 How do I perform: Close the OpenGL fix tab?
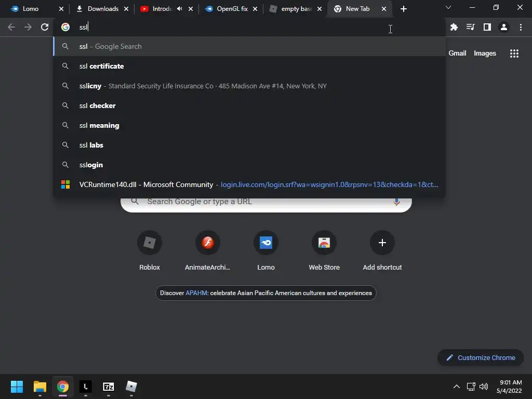click(x=255, y=9)
